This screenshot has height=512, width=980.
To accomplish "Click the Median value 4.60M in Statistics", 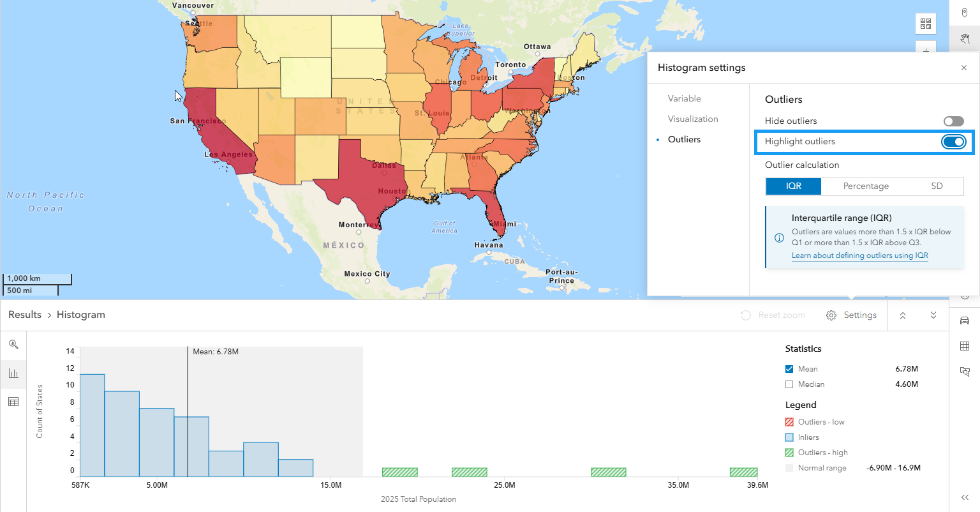I will point(907,384).
